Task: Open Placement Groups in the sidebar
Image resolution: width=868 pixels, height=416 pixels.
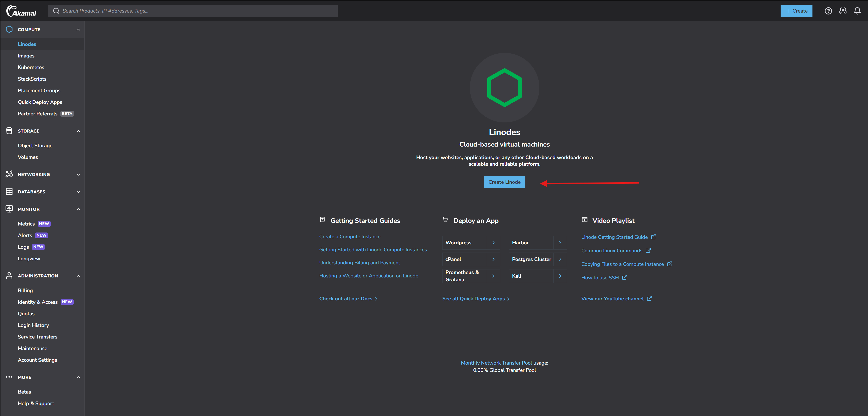Action: 39,90
